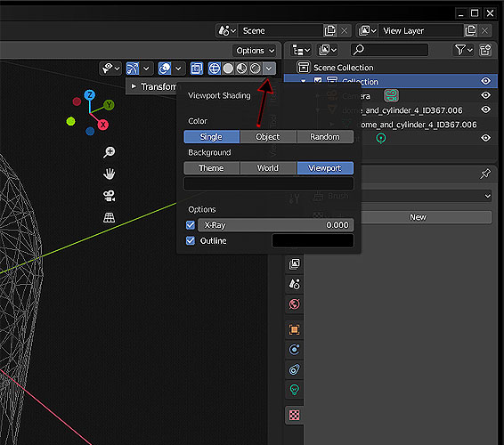Toggle the X-Ray header button
The width and height of the screenshot is (504, 445).
click(x=196, y=69)
